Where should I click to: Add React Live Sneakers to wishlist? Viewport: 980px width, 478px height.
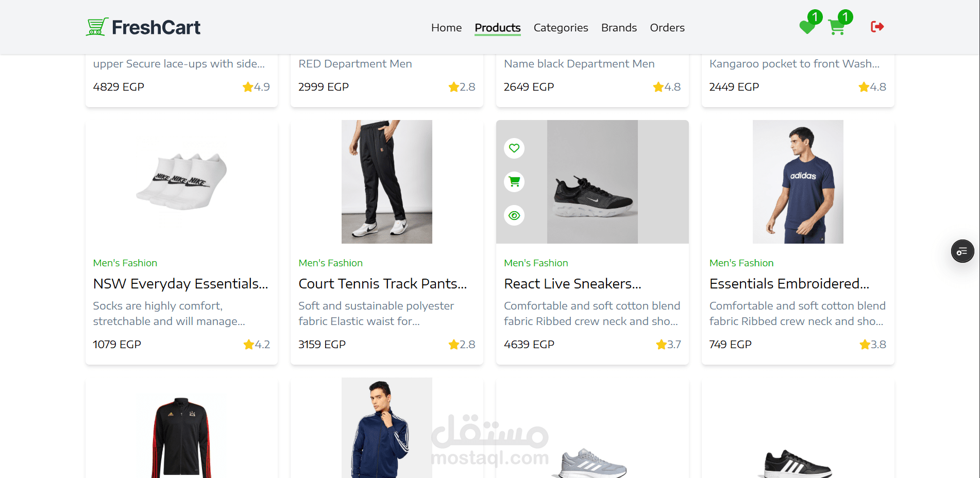514,148
